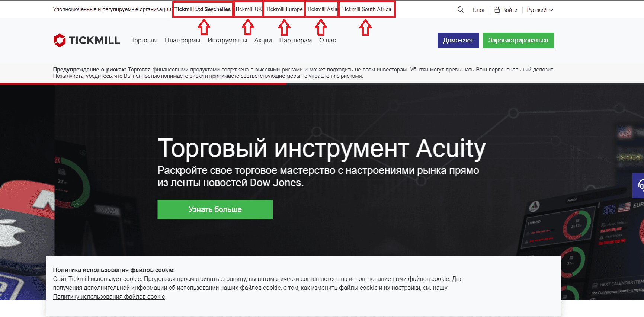Click the Войти login link
The width and height of the screenshot is (644, 317).
tap(510, 10)
